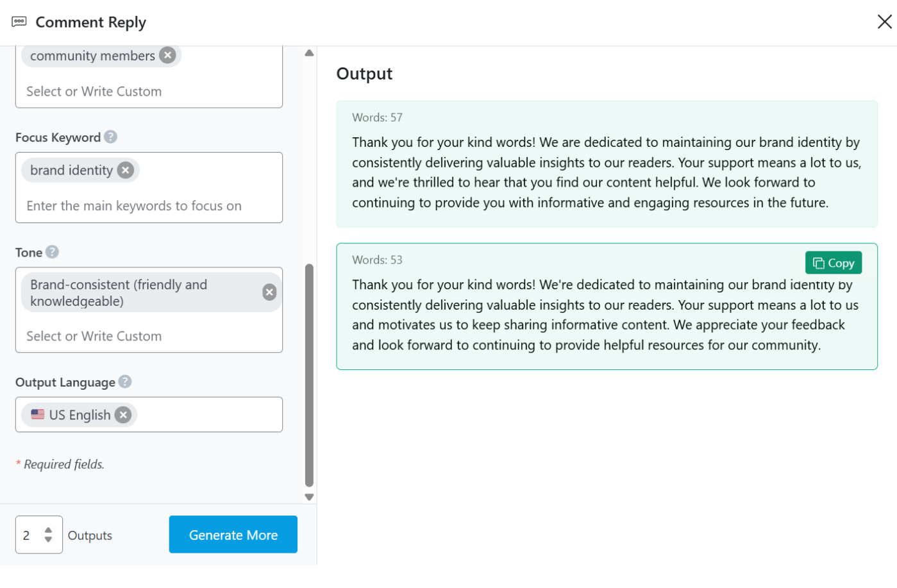Click the Output Language help icon
897x588 pixels.
125,382
